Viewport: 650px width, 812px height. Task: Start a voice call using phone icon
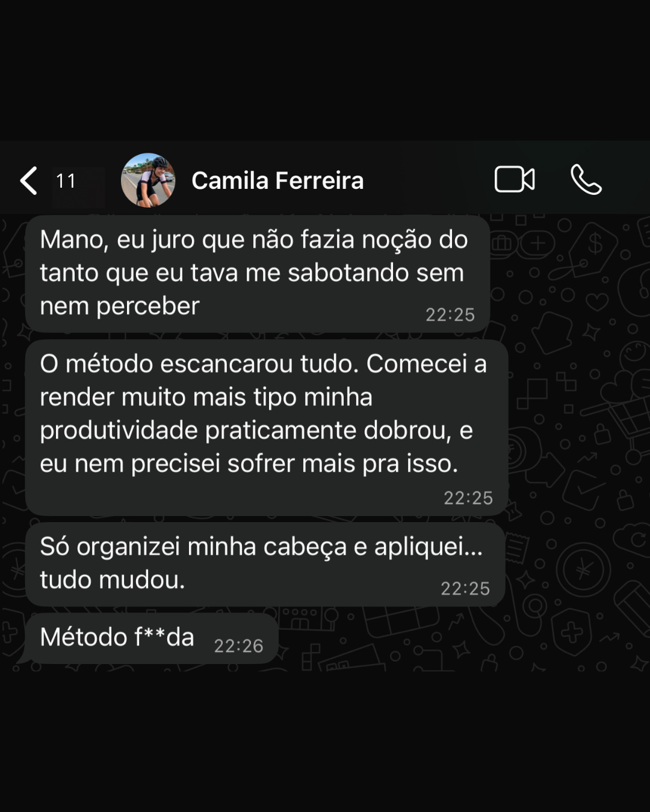pyautogui.click(x=586, y=179)
